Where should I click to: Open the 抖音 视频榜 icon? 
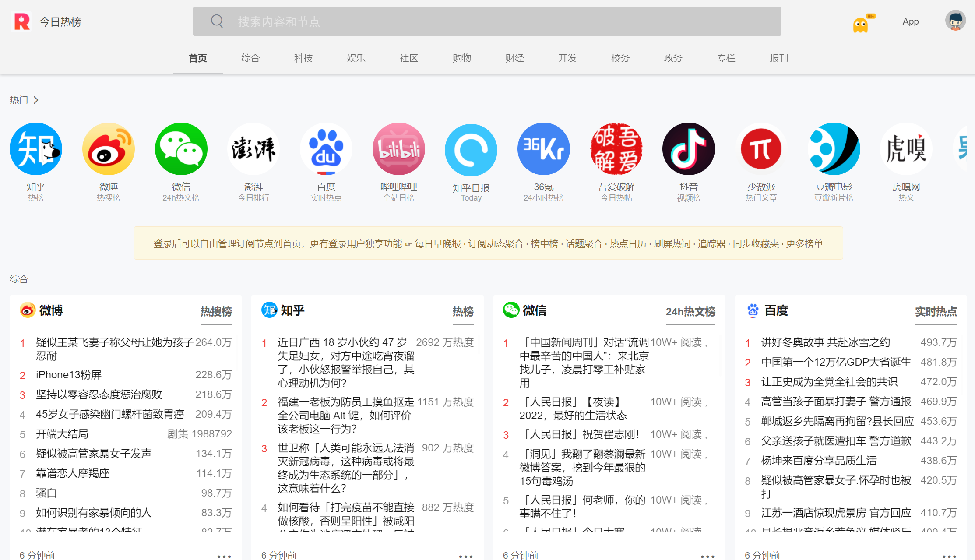pos(689,149)
